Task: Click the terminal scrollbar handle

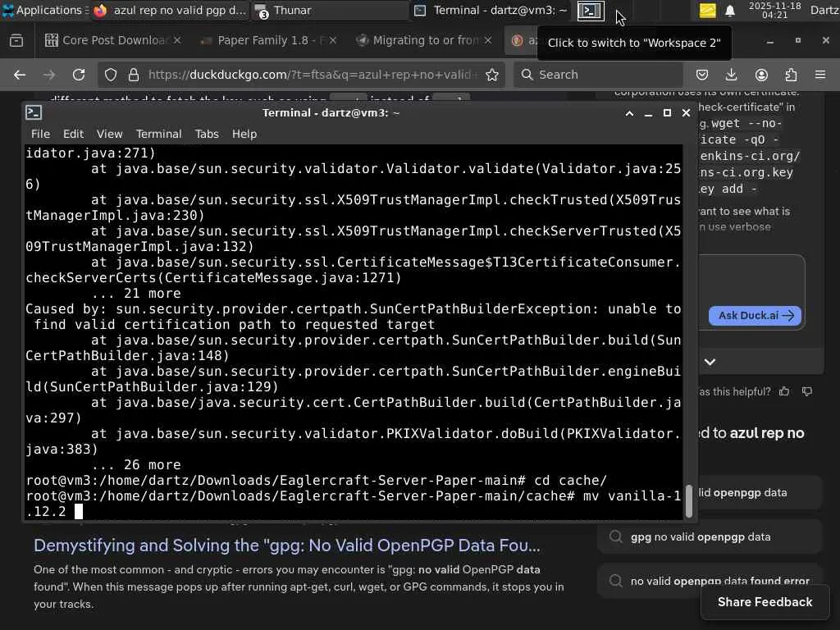Action: coord(689,501)
